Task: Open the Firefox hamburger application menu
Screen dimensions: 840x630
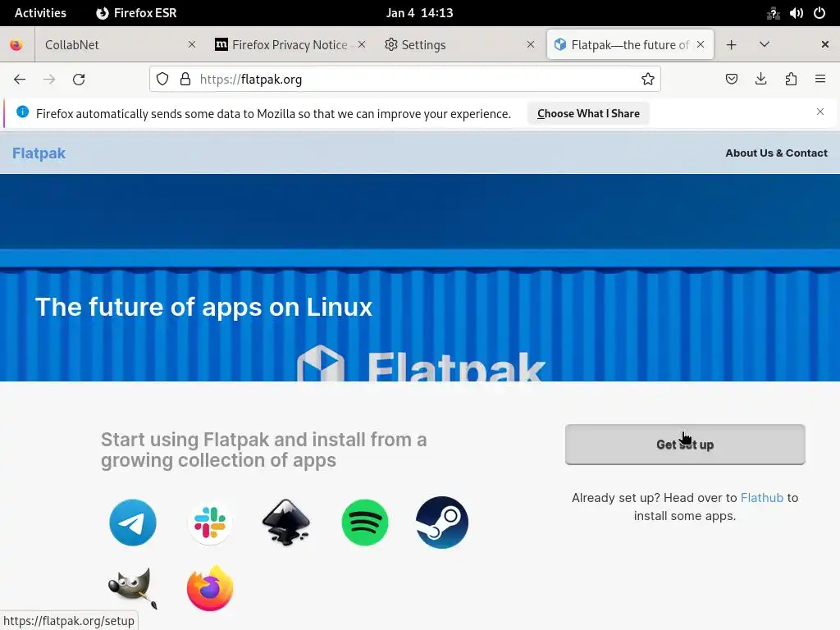Action: 820,80
